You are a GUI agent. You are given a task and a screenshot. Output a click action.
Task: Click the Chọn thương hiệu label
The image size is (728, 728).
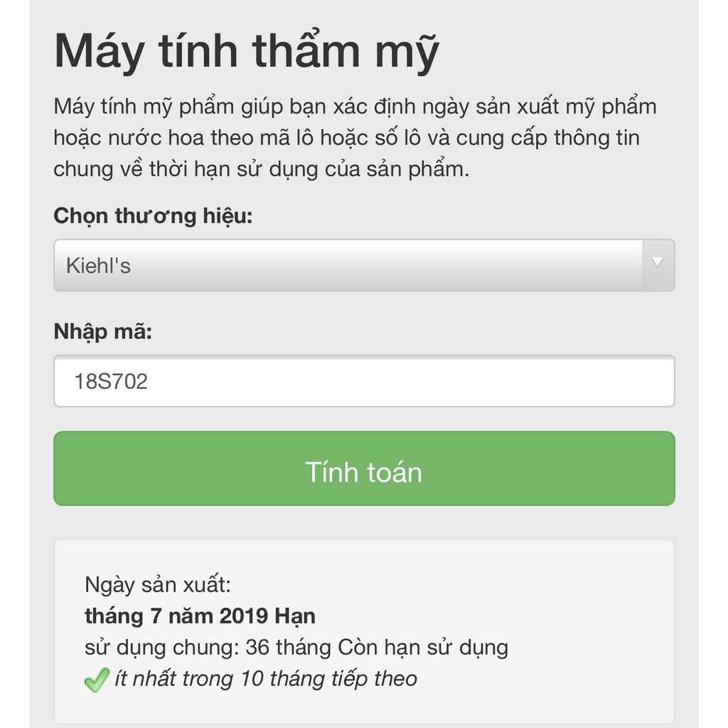pyautogui.click(x=154, y=216)
